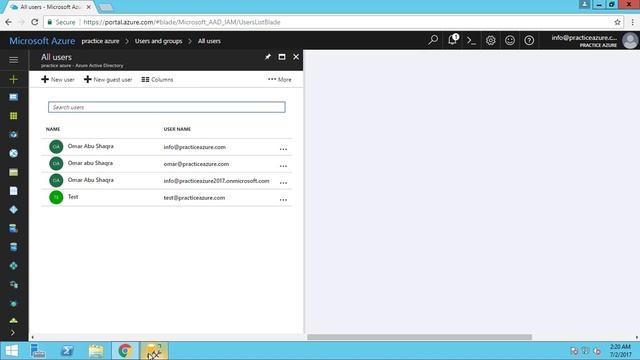
Task: Click the Microsoft Azure logo link
Action: (42, 41)
